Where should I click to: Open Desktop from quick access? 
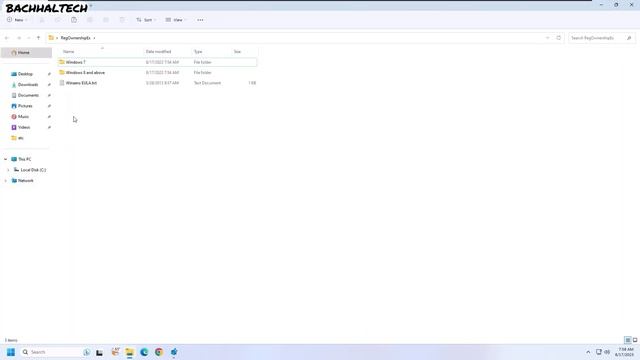pyautogui.click(x=25, y=74)
